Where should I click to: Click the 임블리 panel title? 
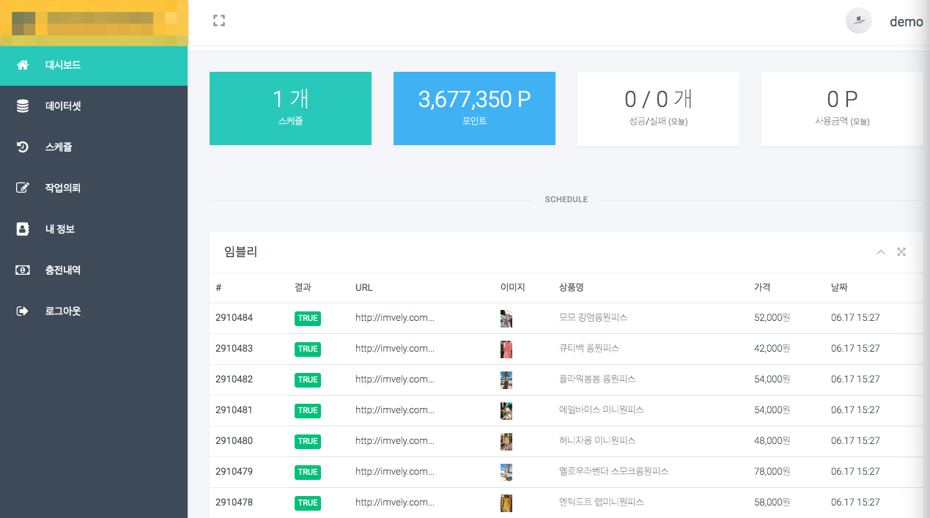(x=241, y=252)
